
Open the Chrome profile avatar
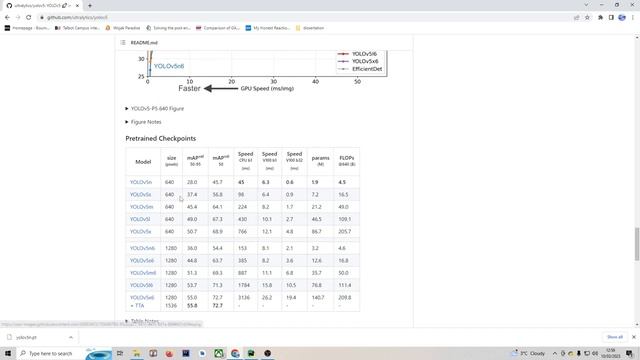coord(622,18)
